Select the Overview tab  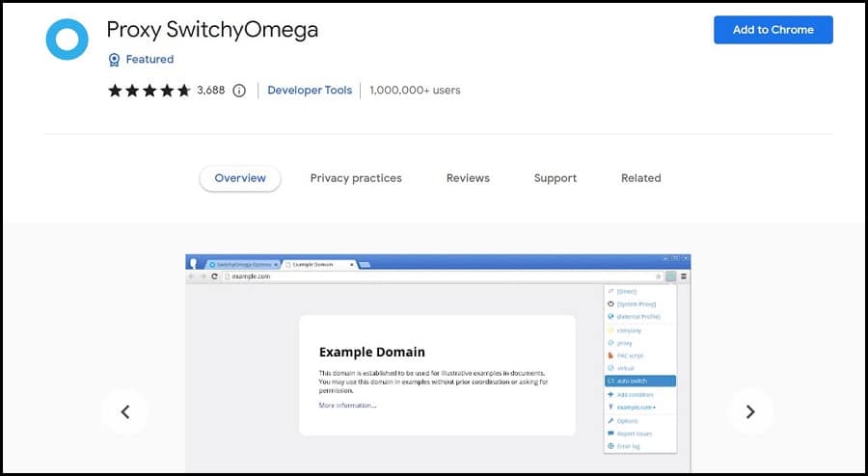[240, 178]
